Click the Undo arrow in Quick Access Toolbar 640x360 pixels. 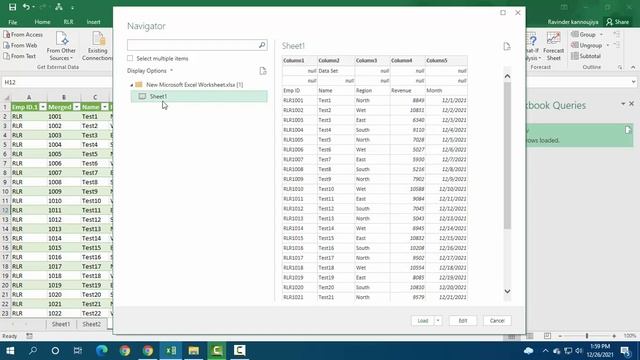point(26,7)
